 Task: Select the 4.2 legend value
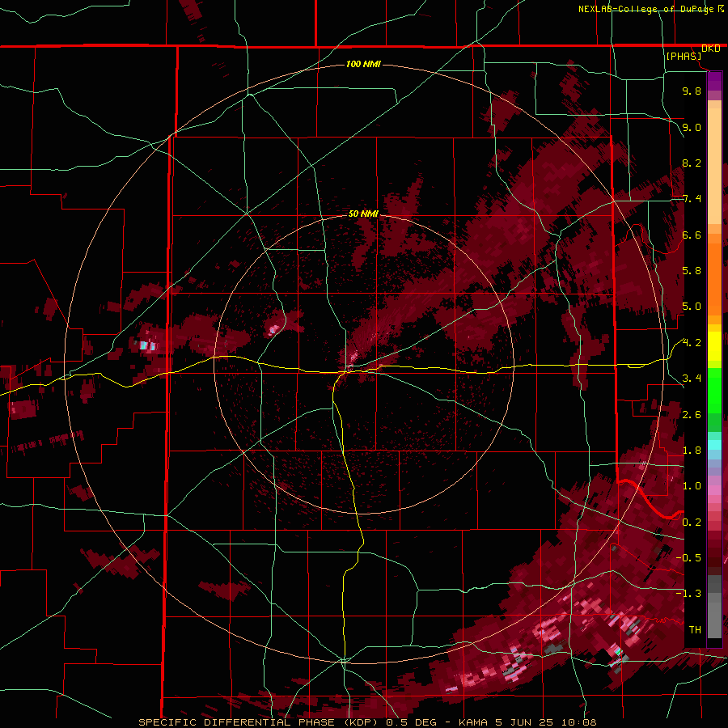coord(692,343)
